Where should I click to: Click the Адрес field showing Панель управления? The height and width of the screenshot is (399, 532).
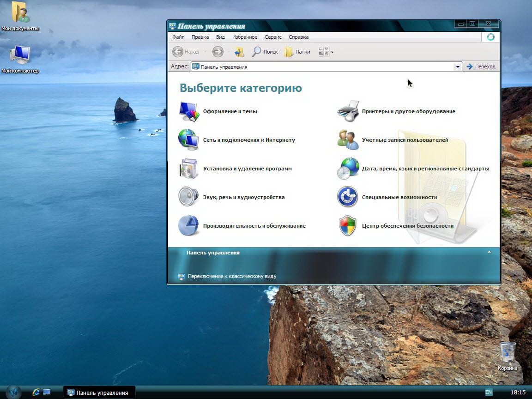click(323, 67)
